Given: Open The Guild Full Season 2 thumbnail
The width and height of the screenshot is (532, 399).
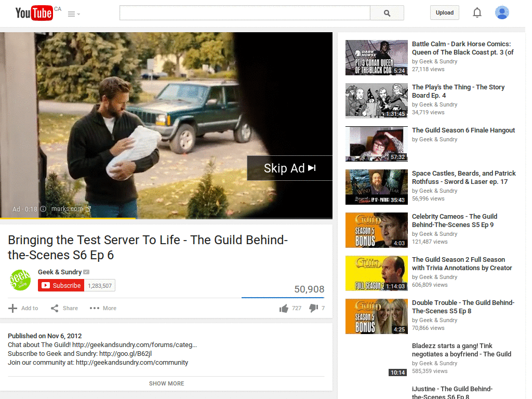Looking at the screenshot, I should pyautogui.click(x=377, y=273).
